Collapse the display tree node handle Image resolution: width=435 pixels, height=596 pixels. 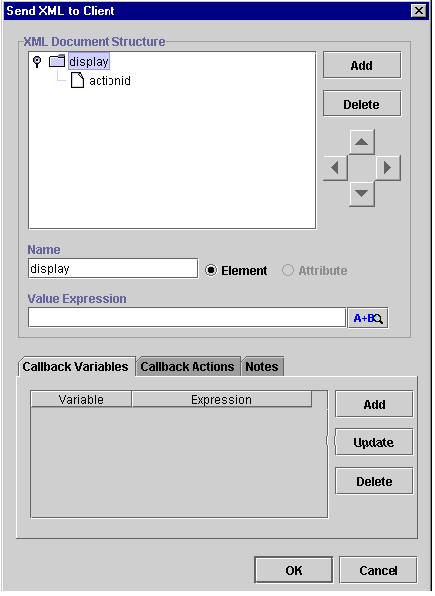click(x=37, y=62)
